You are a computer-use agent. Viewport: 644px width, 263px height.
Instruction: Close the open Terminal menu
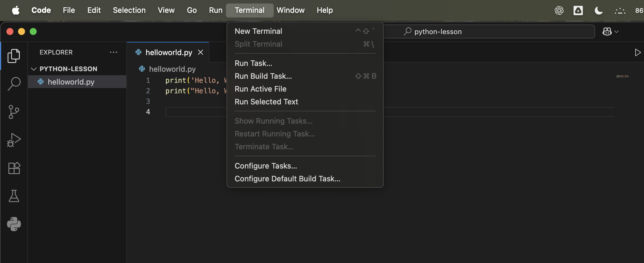tap(250, 10)
